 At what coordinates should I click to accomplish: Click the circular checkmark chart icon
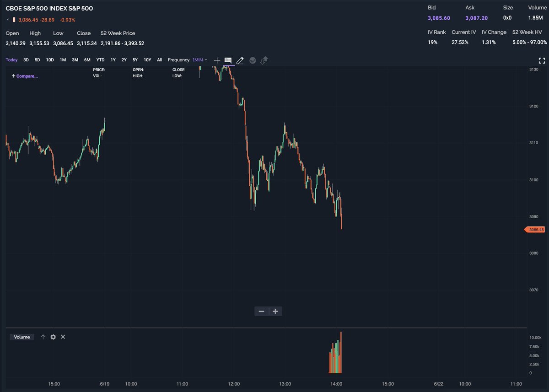coord(253,60)
